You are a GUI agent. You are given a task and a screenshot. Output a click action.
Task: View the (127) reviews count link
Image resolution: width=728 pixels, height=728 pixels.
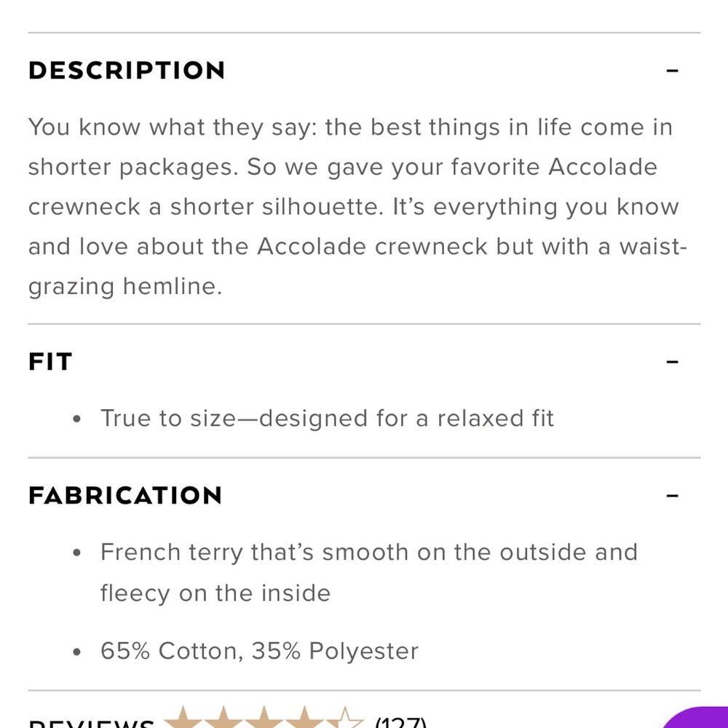point(400,722)
